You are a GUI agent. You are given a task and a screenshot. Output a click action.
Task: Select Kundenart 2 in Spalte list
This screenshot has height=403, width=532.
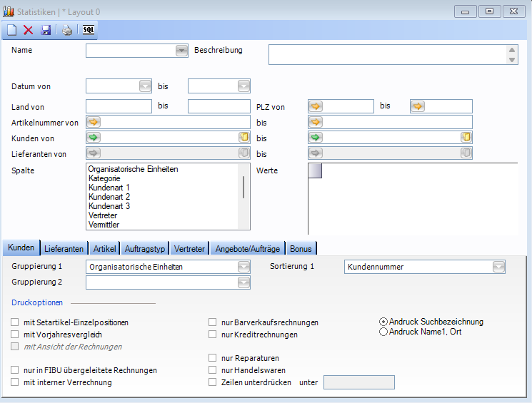pos(109,197)
